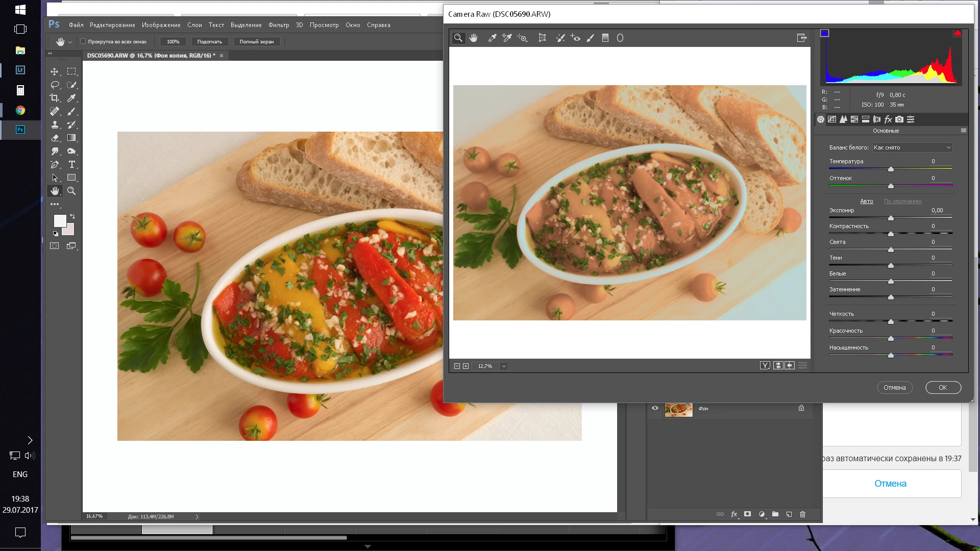Pick the Lasso tool
This screenshot has height=551, width=980.
pos(55,85)
